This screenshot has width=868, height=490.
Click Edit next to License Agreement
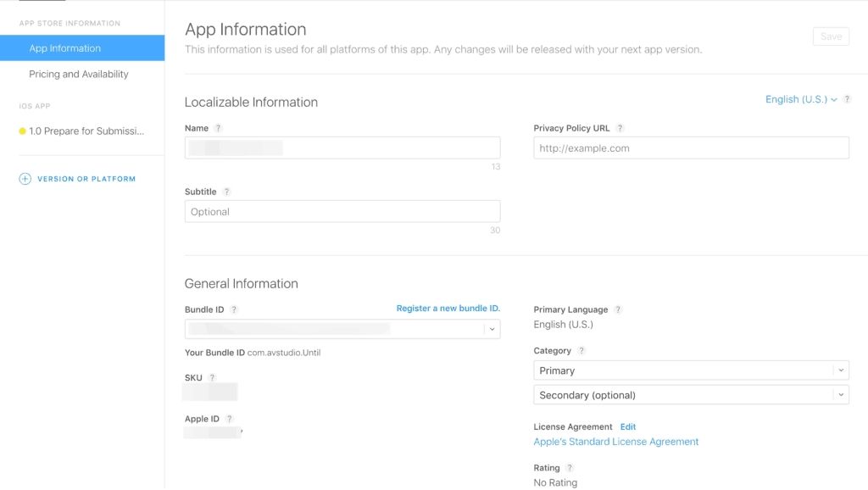tap(626, 426)
